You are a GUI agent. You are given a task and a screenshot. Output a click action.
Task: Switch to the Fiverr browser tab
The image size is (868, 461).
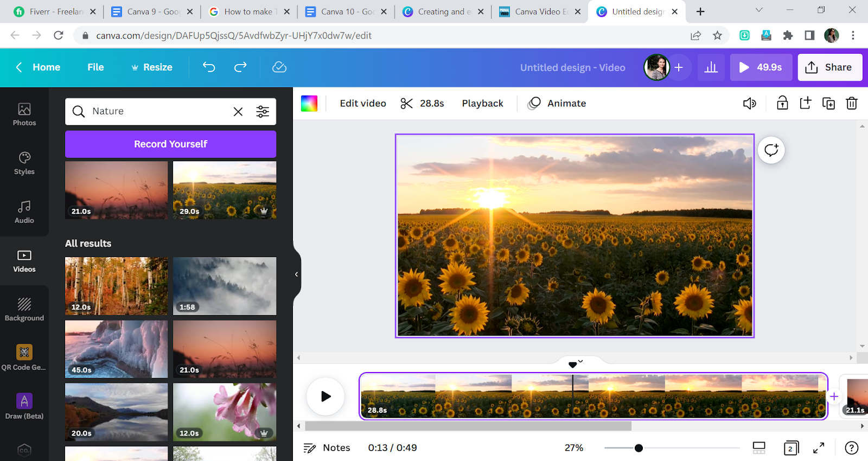[x=54, y=11]
